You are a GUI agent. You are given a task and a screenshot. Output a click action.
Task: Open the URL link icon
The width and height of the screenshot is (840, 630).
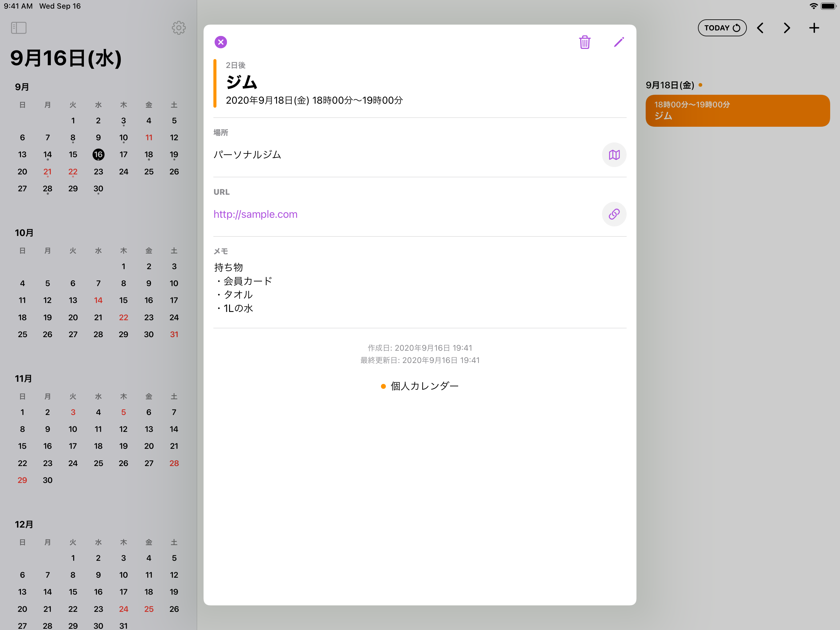[614, 214]
